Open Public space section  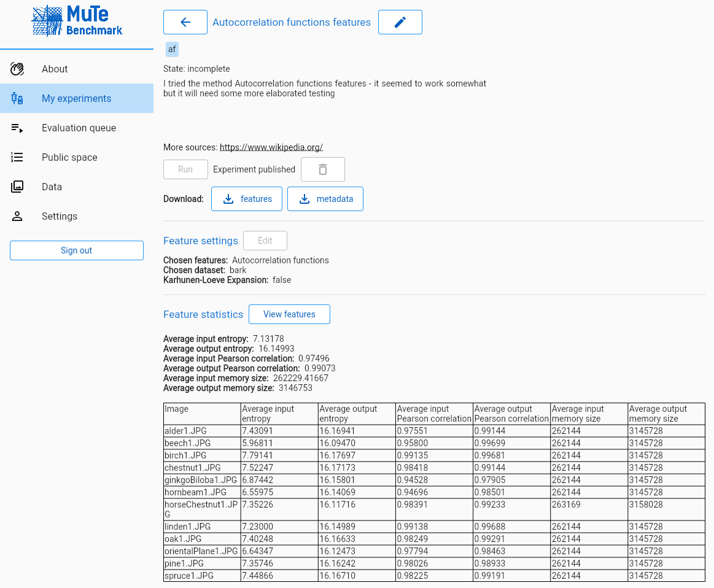point(69,158)
